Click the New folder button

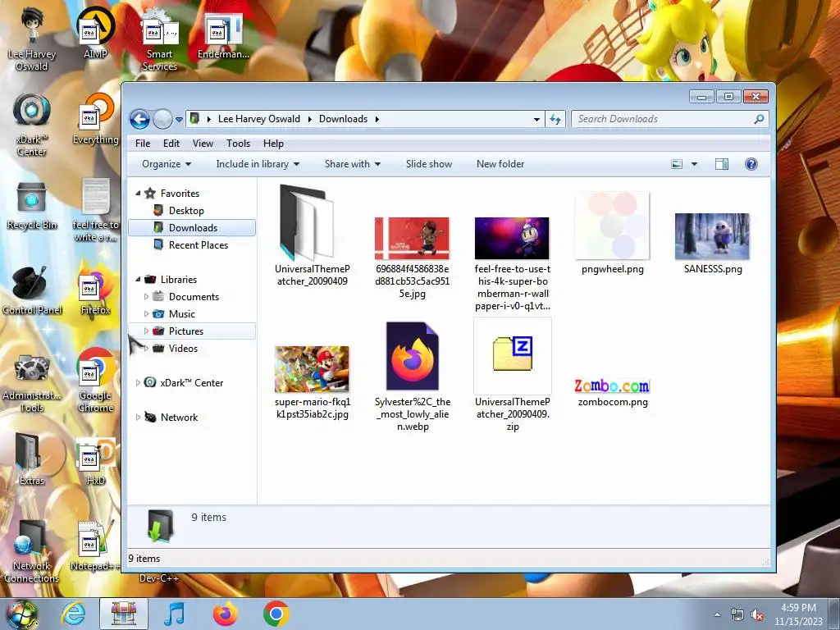coord(500,164)
